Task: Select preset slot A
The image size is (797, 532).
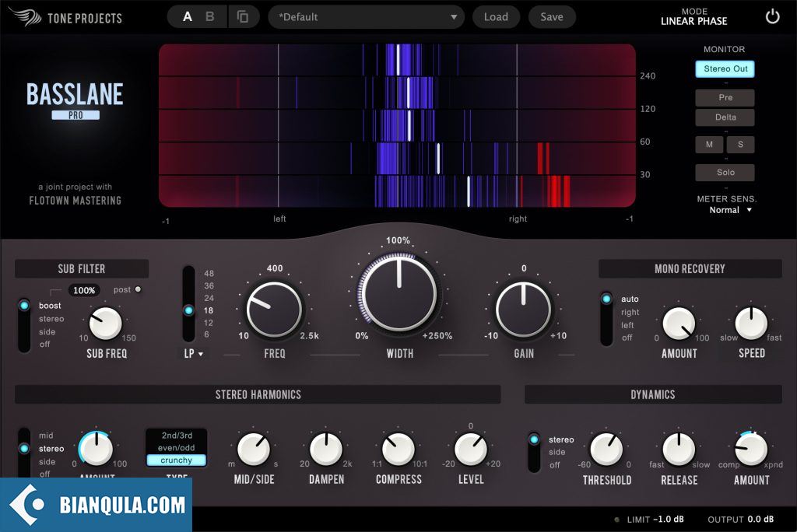Action: (188, 17)
